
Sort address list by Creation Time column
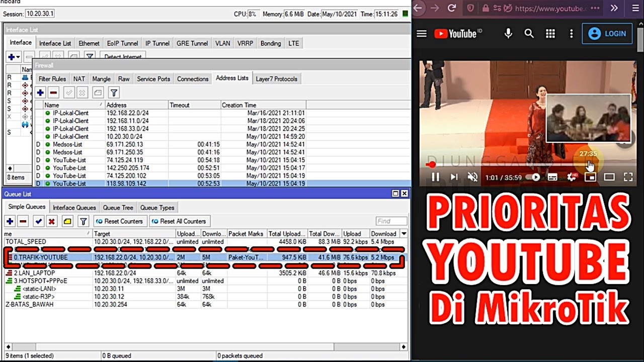(263, 105)
